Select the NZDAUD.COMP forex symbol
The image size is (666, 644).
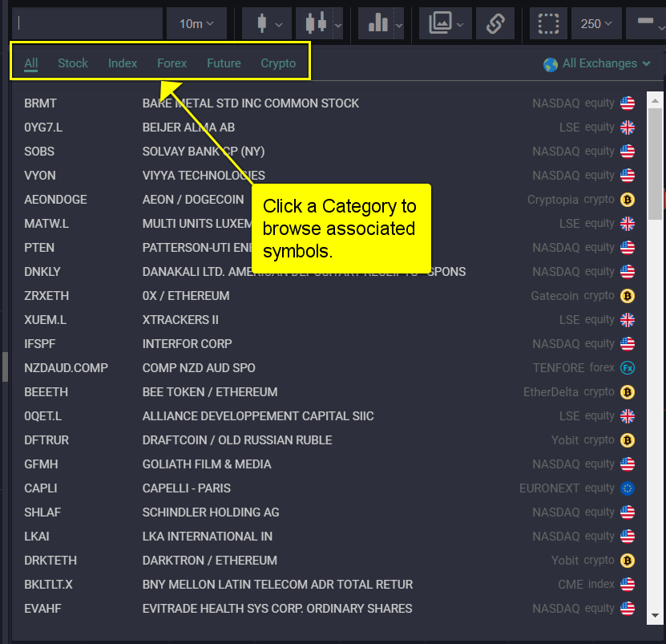(66, 368)
